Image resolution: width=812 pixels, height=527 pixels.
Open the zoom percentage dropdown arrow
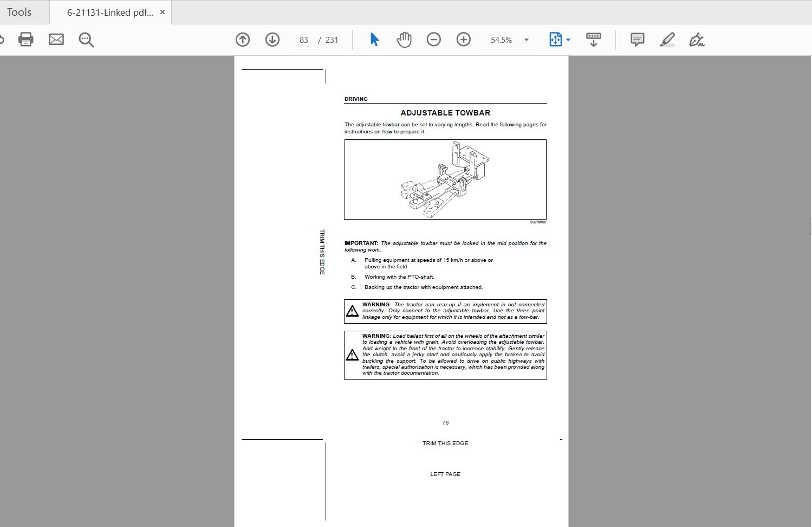point(527,40)
